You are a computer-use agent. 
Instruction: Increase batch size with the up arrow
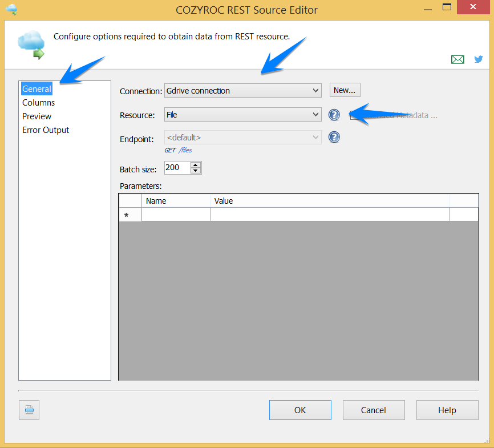coord(196,165)
